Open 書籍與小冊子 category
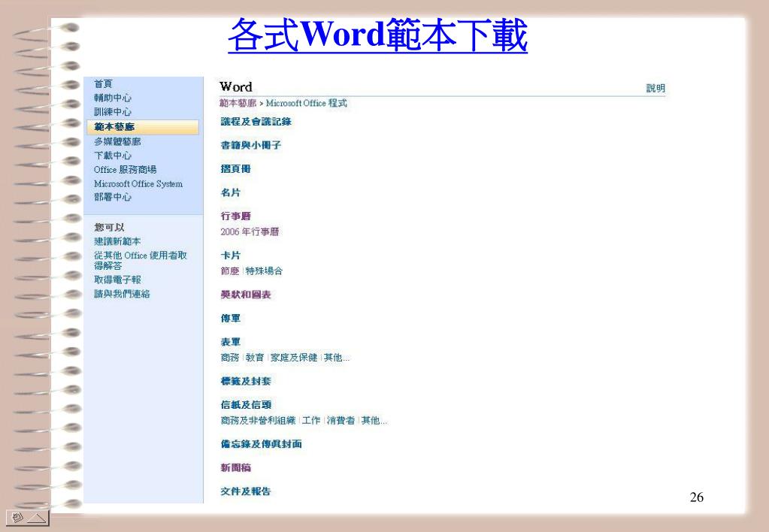 pyautogui.click(x=250, y=145)
